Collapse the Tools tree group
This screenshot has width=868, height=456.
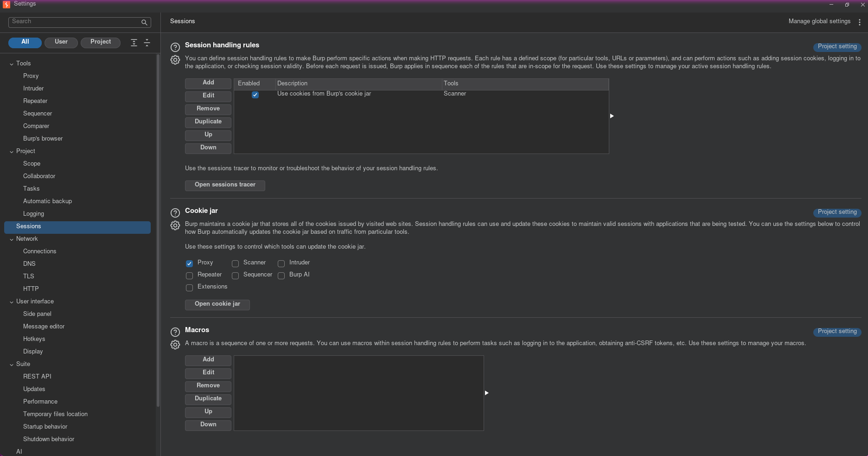pyautogui.click(x=12, y=64)
